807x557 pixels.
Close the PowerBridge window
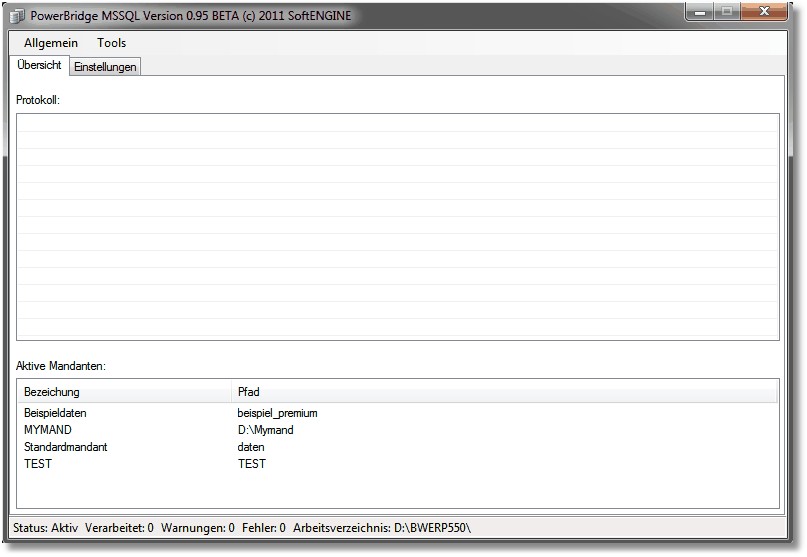tap(768, 13)
